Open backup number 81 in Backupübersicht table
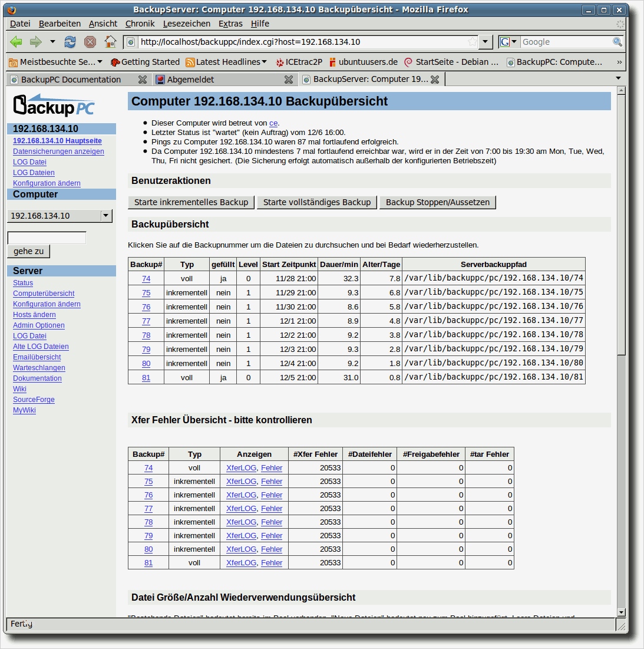The image size is (644, 649). 146,377
